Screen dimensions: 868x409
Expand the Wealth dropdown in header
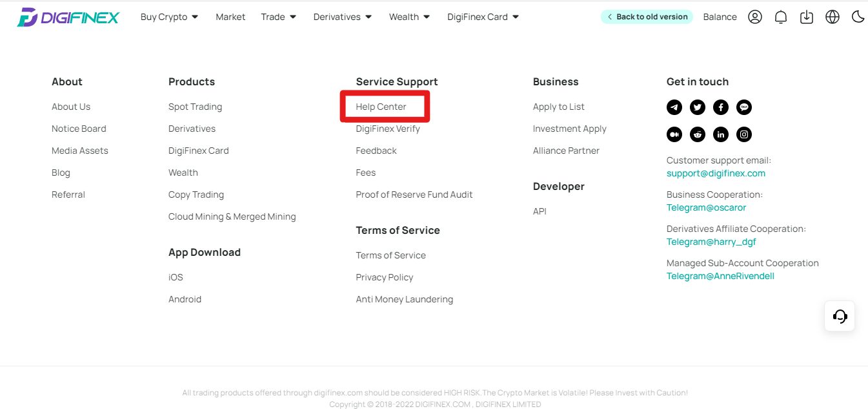pos(410,17)
